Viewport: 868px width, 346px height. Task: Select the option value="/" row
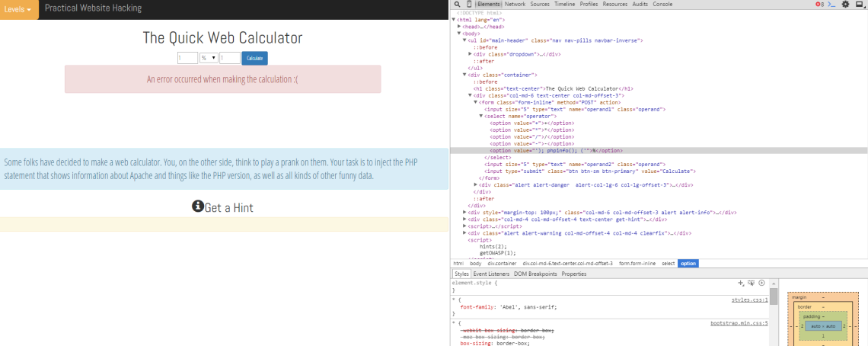(532, 137)
